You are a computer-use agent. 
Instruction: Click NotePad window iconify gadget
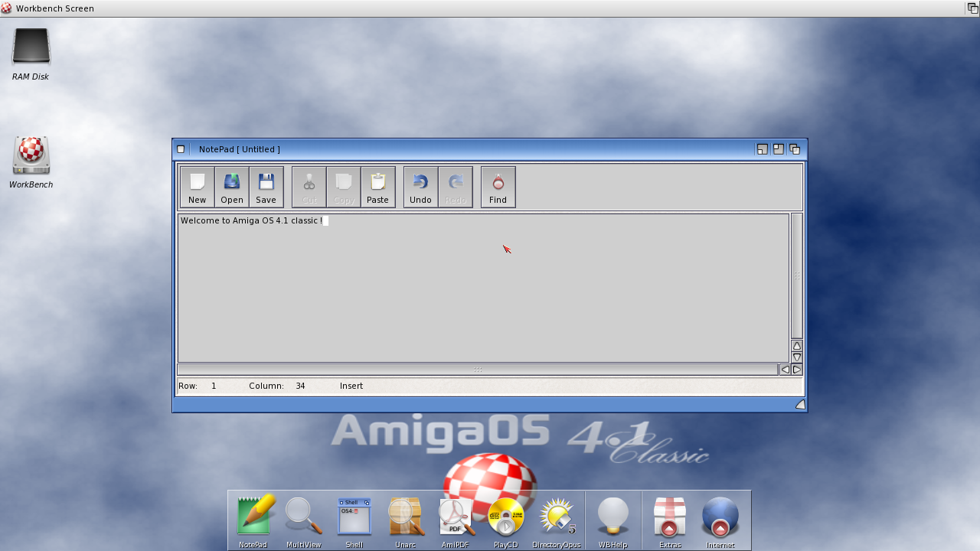click(x=762, y=149)
